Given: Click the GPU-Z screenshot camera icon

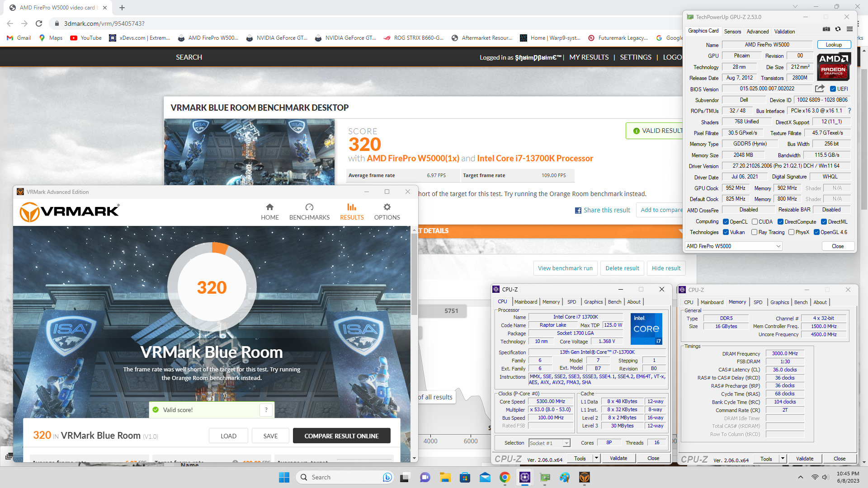Looking at the screenshot, I should [x=826, y=29].
